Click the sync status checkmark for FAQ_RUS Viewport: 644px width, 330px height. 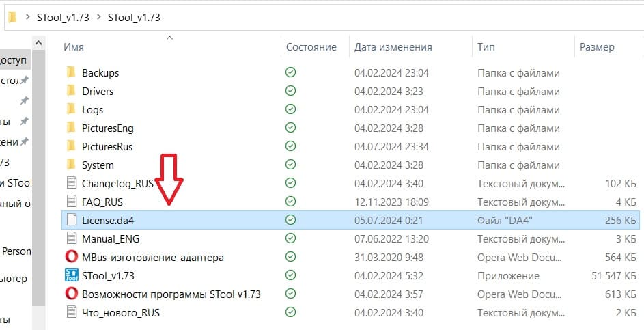click(290, 202)
